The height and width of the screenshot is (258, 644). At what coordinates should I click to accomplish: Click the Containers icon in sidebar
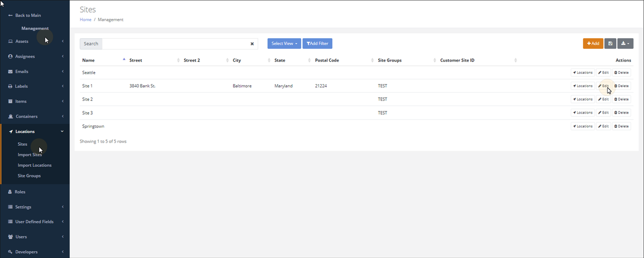[x=11, y=116]
